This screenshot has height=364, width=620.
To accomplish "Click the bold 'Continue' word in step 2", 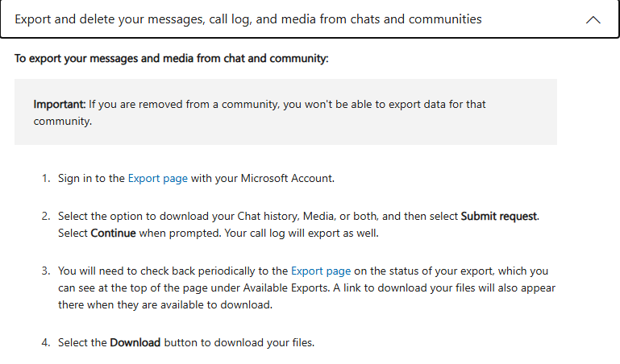I will coord(112,233).
